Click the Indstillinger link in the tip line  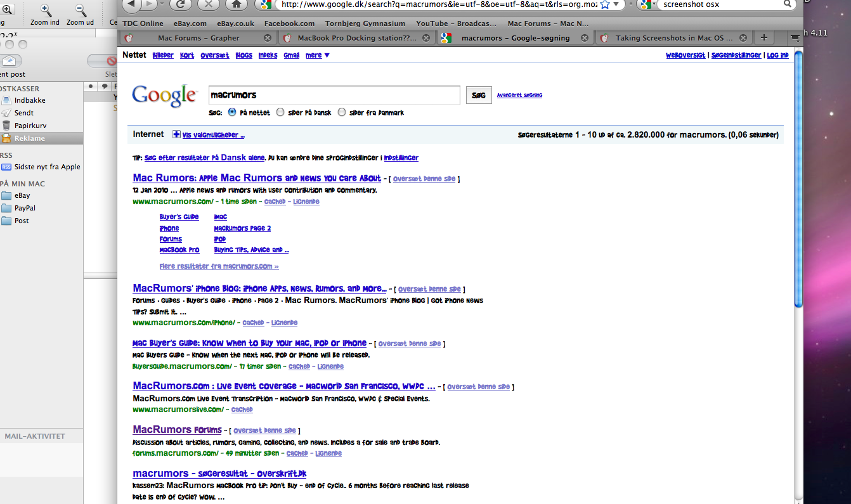401,158
